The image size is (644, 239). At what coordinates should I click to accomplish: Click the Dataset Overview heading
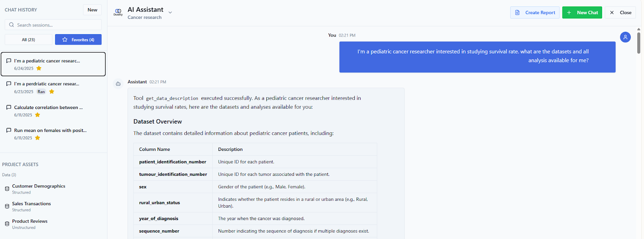click(158, 122)
